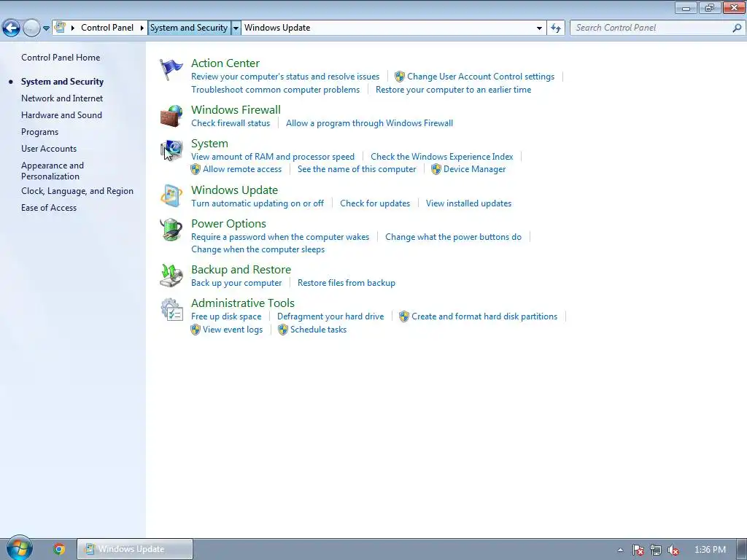Open Appearance and Personalization category
747x560 pixels.
pyautogui.click(x=53, y=171)
